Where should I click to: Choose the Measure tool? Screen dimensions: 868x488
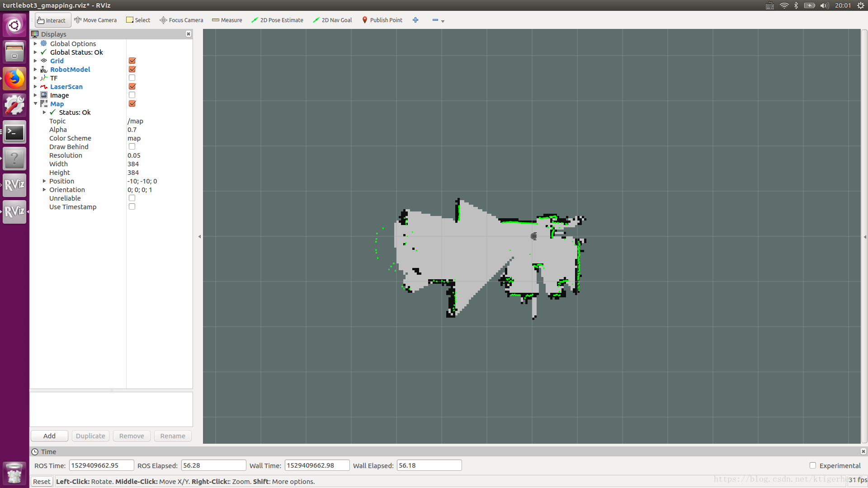coord(227,20)
